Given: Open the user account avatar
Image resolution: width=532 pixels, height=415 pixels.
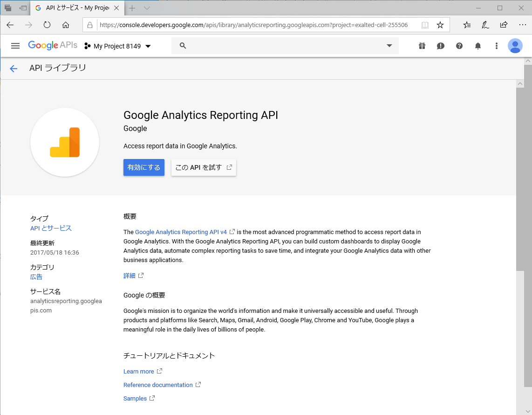Looking at the screenshot, I should pyautogui.click(x=515, y=46).
